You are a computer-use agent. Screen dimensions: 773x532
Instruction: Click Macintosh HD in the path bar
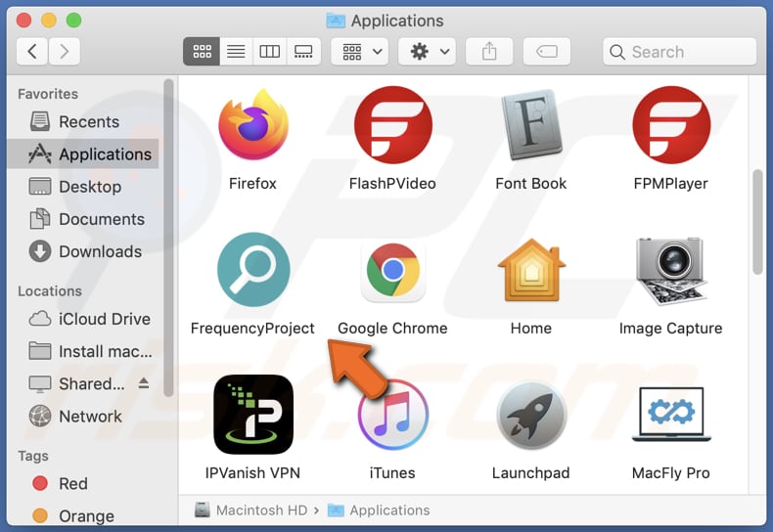251,510
